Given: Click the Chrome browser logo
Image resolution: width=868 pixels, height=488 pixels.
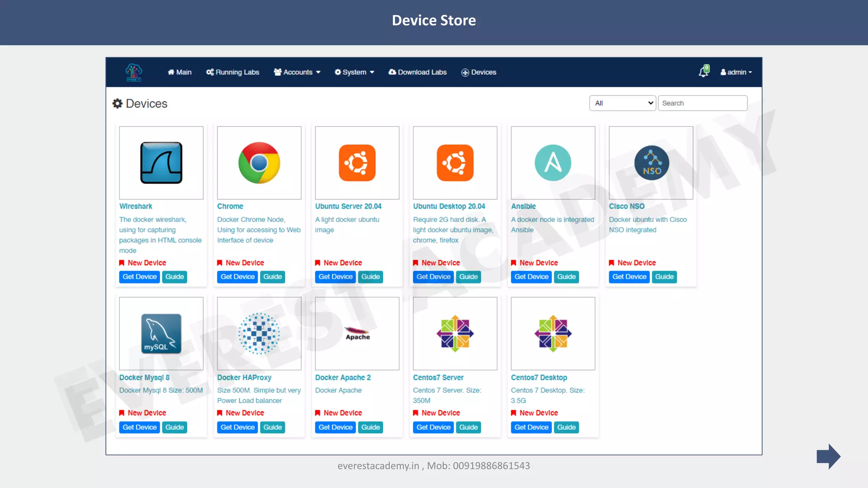Looking at the screenshot, I should [259, 163].
